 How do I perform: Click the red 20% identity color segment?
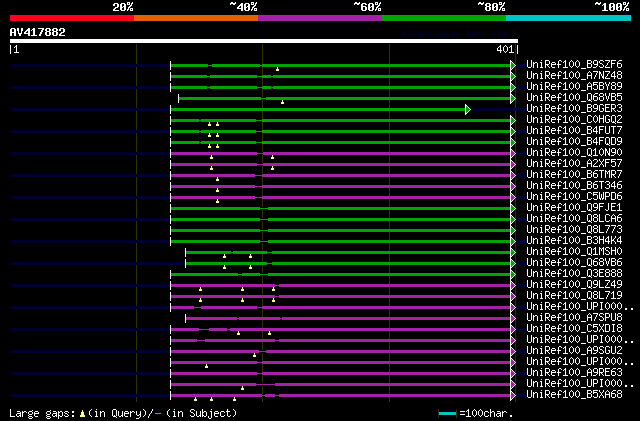tap(72, 18)
